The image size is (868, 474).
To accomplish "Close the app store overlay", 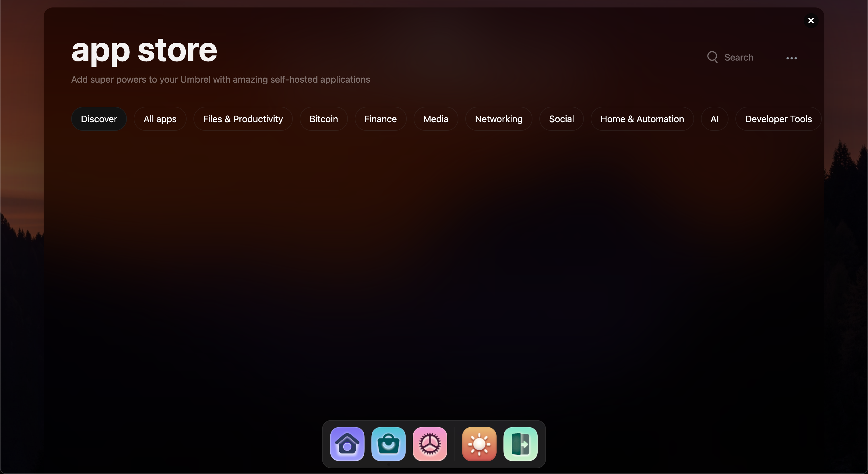I will click(811, 21).
